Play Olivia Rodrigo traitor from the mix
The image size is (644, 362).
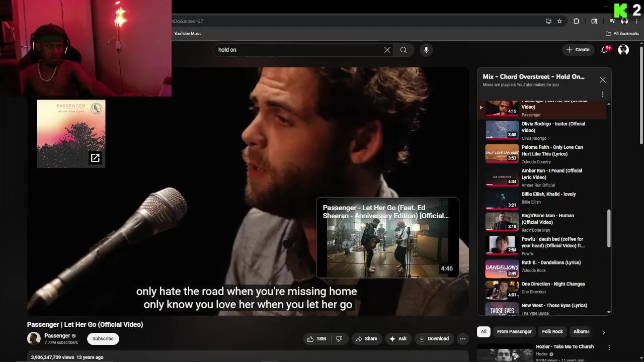pyautogui.click(x=542, y=130)
